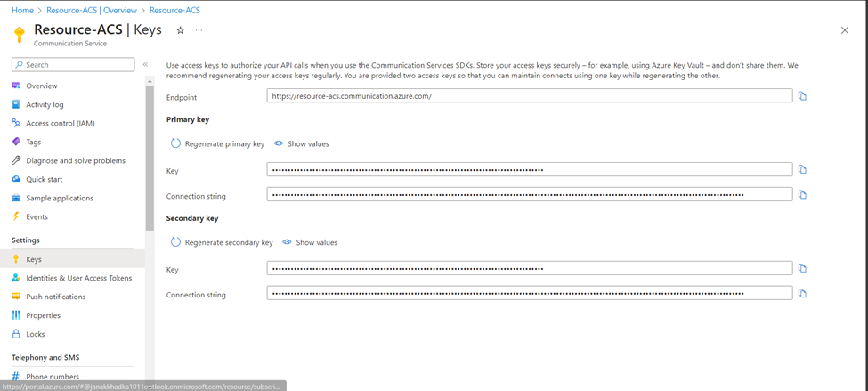Click the Properties bars icon
868x391 pixels.
pyautogui.click(x=16, y=315)
